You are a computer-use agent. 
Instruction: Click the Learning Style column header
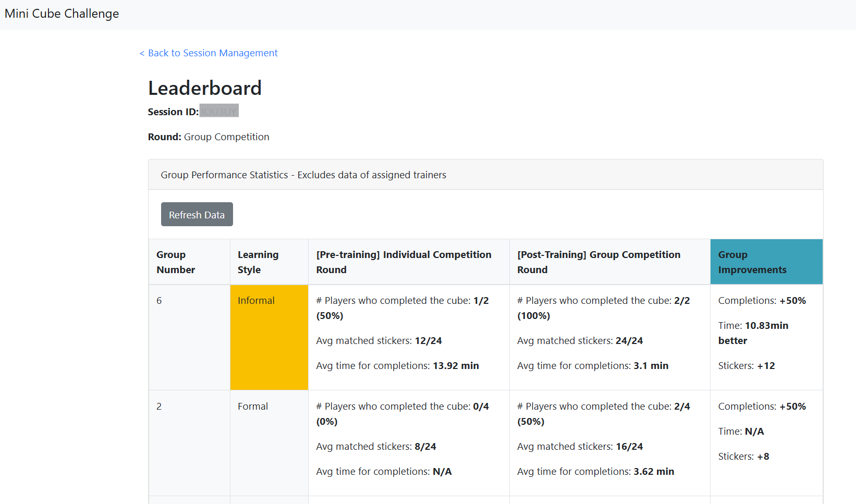pyautogui.click(x=269, y=262)
